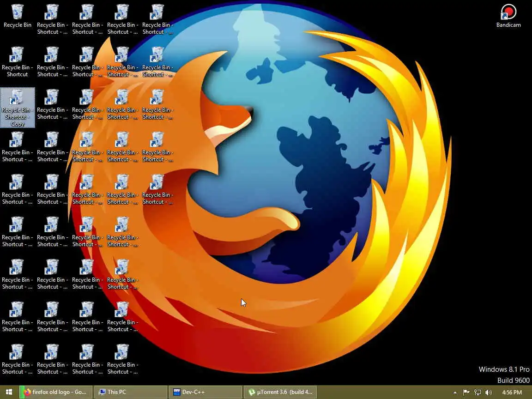Open the volume speaker tray icon
Screen dimensions: 532x399
[488, 393]
